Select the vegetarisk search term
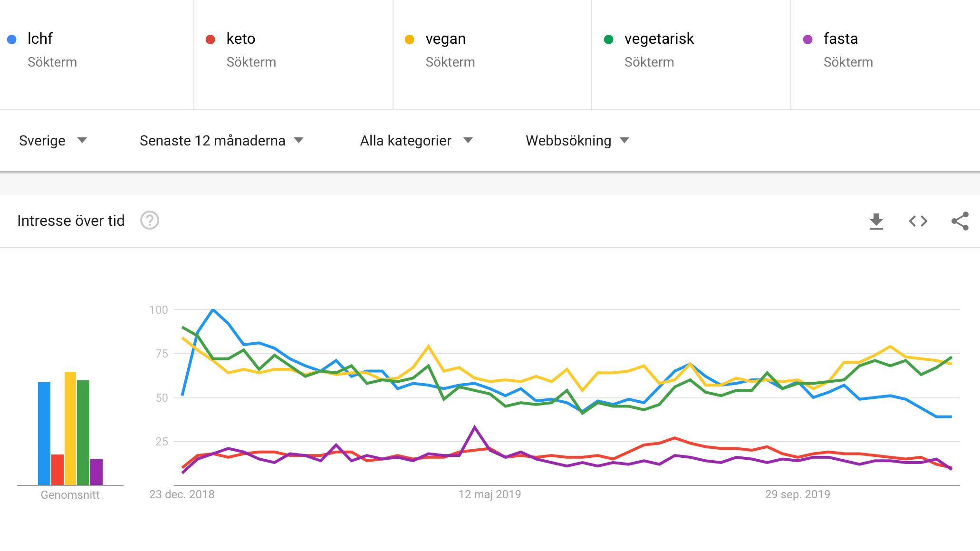This screenshot has height=551, width=980. click(x=659, y=39)
